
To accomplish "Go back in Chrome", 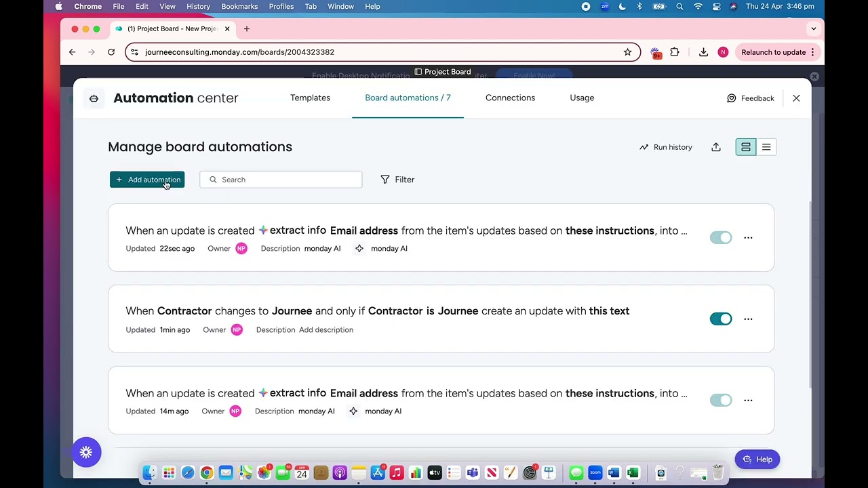I will pos(72,52).
